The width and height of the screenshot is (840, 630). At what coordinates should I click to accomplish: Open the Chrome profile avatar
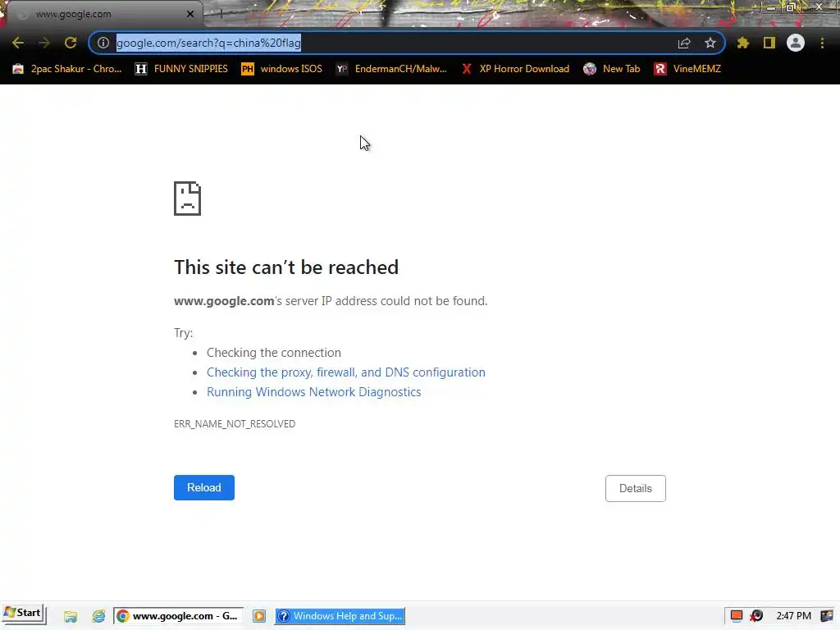tap(796, 43)
